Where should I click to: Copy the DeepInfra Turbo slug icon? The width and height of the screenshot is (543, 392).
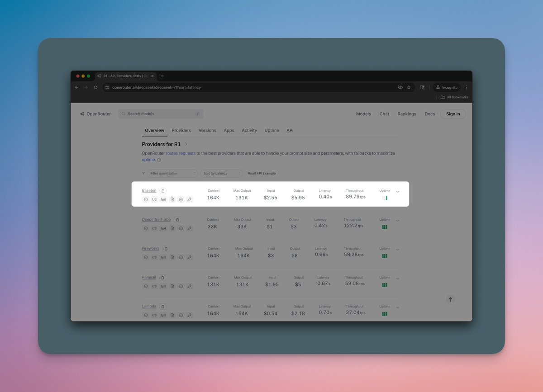pyautogui.click(x=177, y=220)
